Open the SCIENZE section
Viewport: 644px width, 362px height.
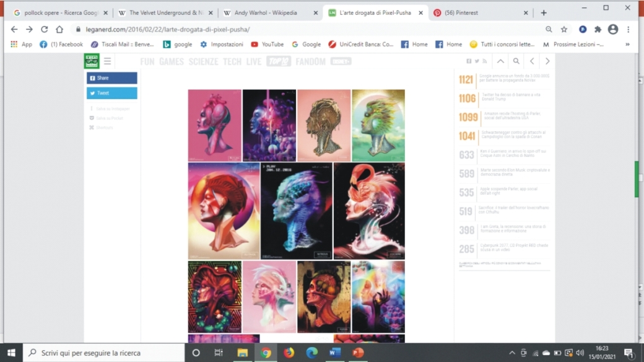[x=203, y=62]
